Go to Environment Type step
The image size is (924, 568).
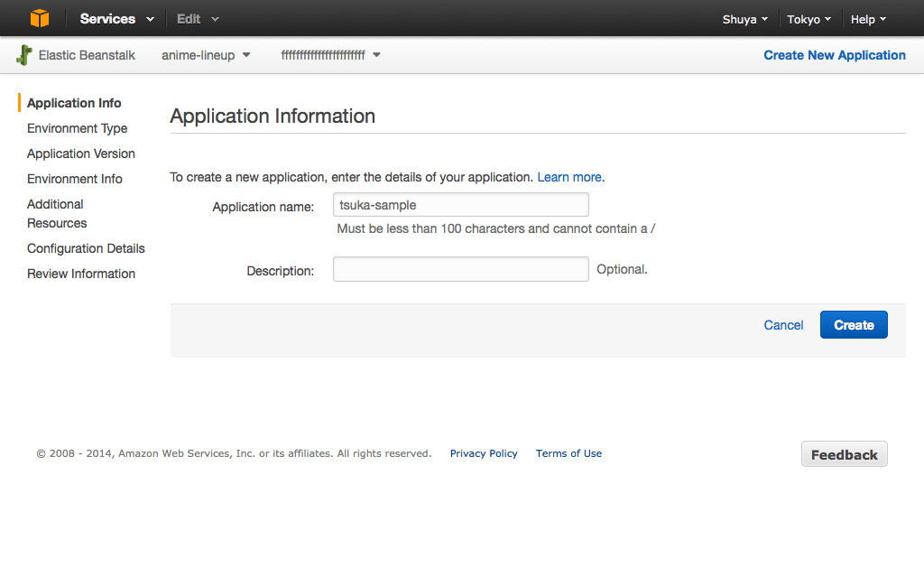coord(77,128)
